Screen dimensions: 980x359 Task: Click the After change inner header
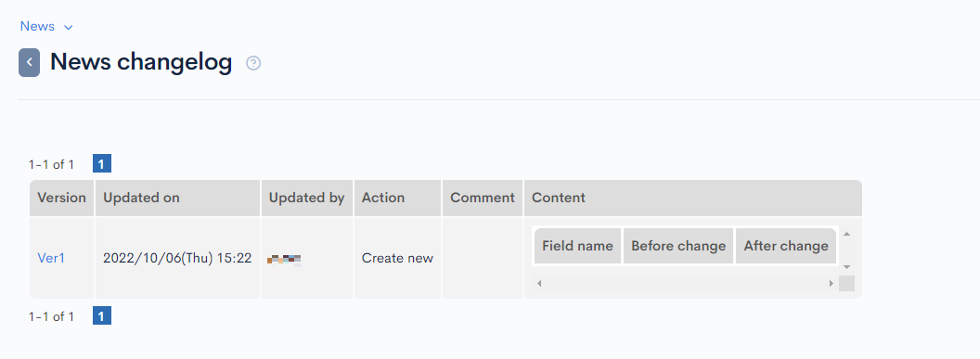point(786,246)
